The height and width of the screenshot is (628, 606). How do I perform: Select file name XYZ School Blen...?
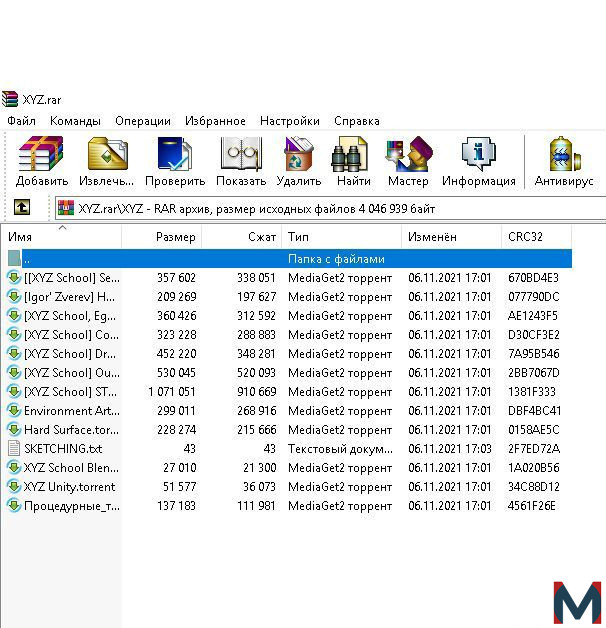[x=71, y=468]
